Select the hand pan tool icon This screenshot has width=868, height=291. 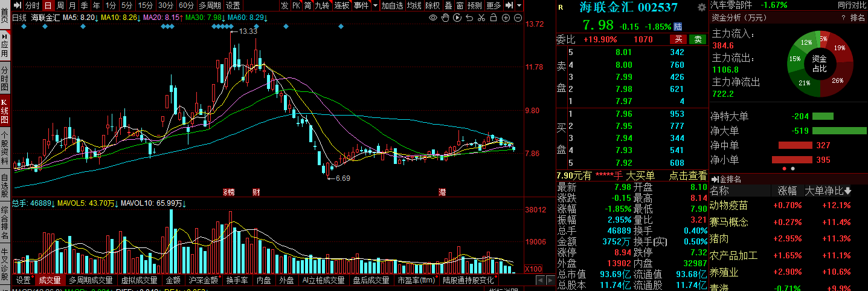click(446, 18)
